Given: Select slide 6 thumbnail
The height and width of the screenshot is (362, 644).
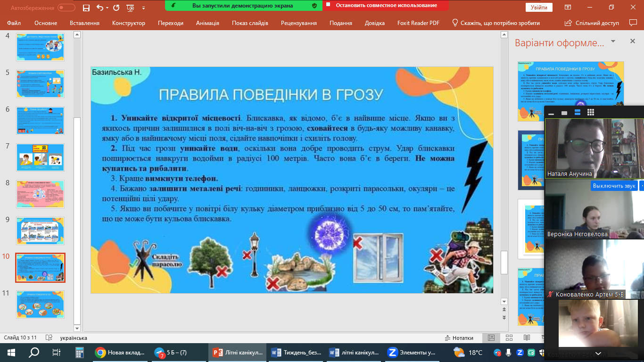Looking at the screenshot, I should pyautogui.click(x=40, y=120).
